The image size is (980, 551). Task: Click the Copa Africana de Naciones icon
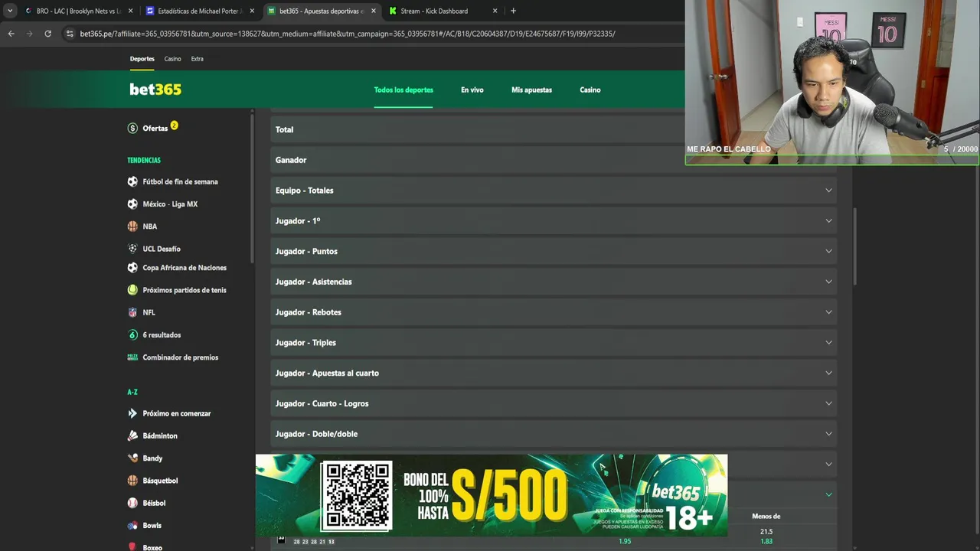pos(132,268)
